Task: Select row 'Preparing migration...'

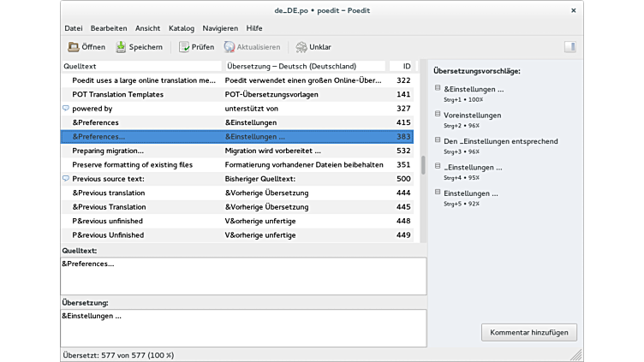Action: point(237,151)
